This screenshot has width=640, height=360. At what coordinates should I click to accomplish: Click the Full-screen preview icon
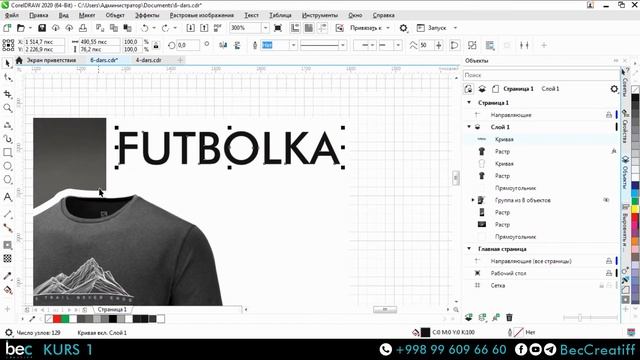[x=278, y=28]
